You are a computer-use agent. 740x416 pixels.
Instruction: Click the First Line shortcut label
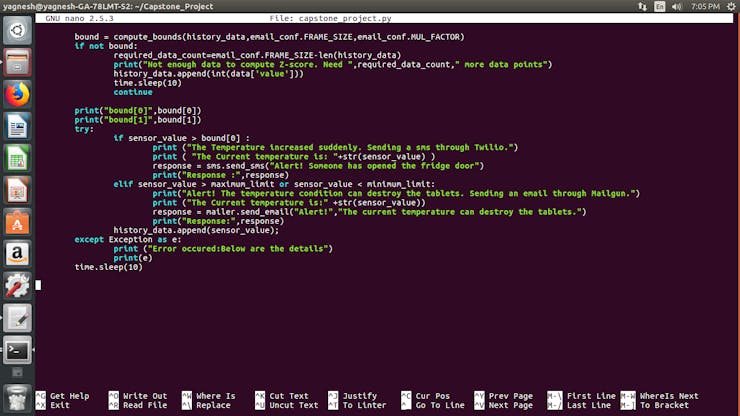pos(591,396)
